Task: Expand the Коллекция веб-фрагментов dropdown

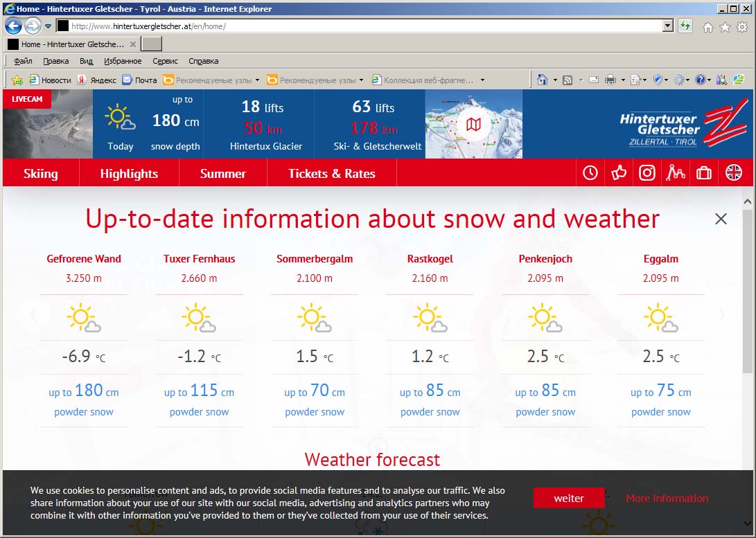Action: pyautogui.click(x=482, y=80)
